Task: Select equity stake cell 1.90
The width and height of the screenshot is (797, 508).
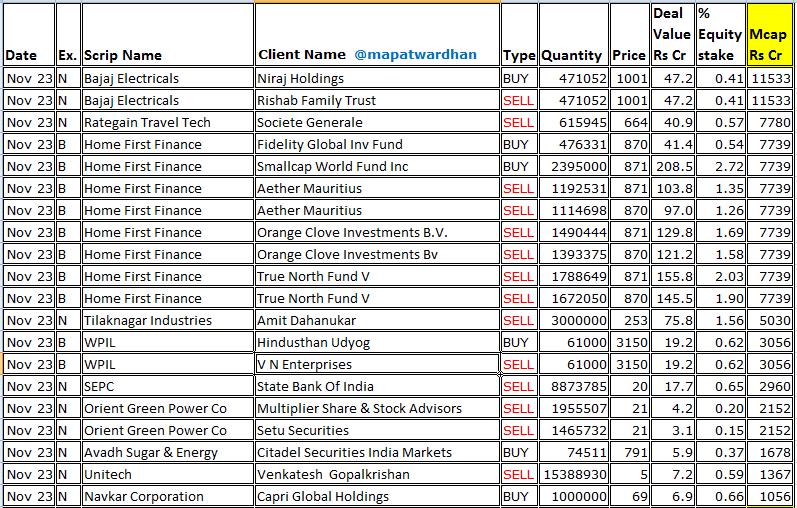Action: [x=721, y=298]
